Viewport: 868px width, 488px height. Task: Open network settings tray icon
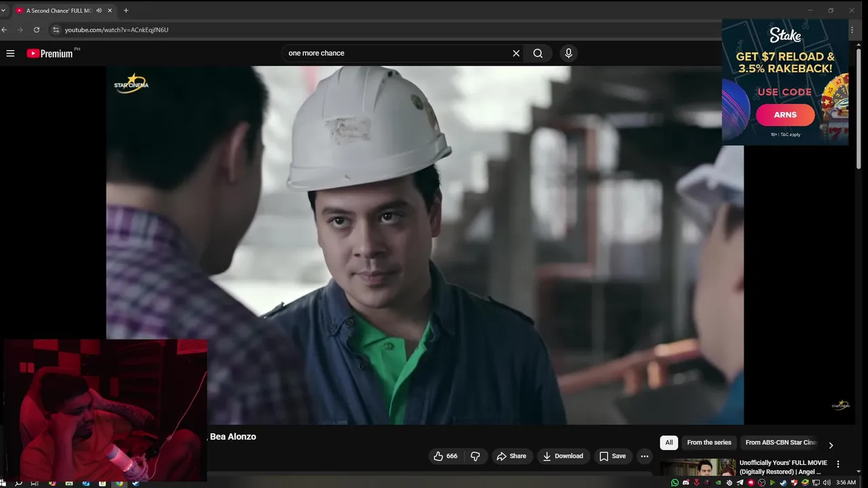coord(816,483)
